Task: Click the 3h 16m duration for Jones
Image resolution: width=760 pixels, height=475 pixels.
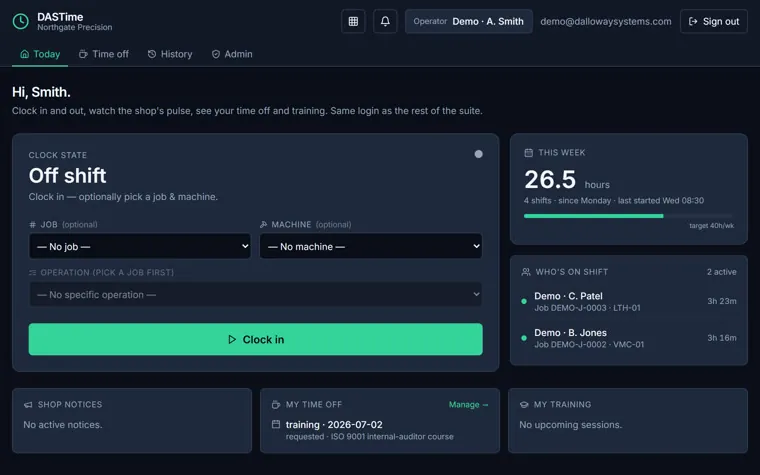Action: (722, 338)
